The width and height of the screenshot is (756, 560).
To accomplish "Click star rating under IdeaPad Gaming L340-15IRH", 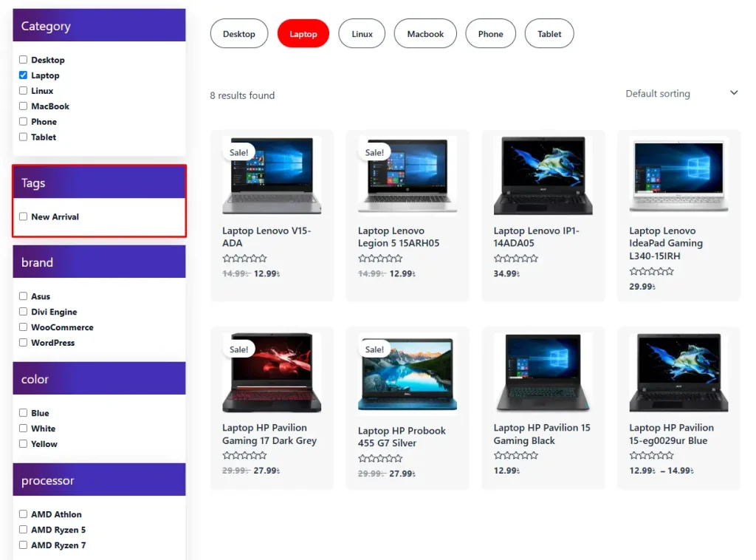I will (651, 272).
